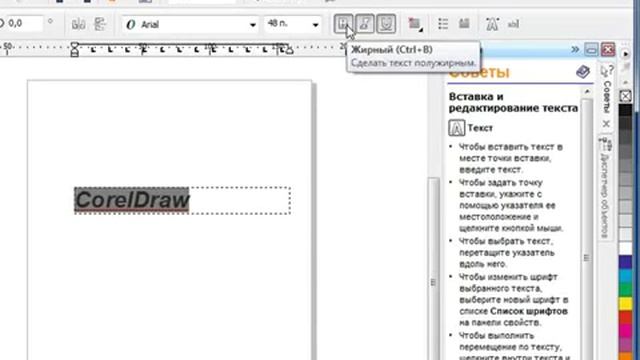
Task: Click the 'Вставка и редактирование текста' heading
Action: [513, 102]
